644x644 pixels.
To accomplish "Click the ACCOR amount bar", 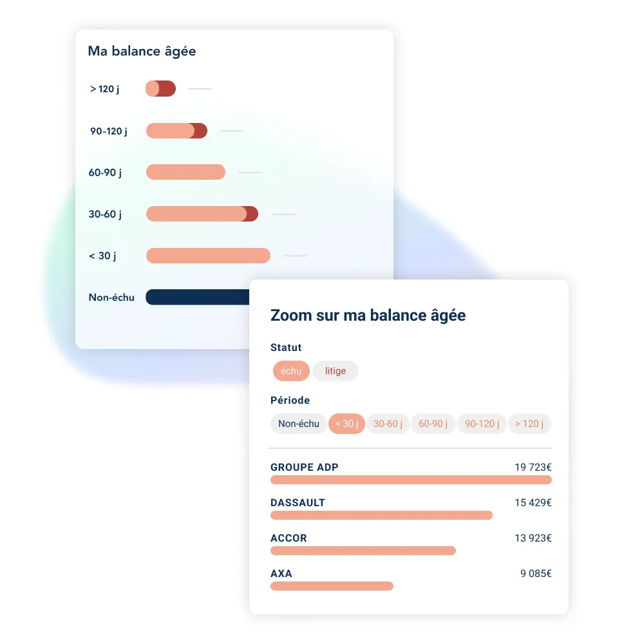I will (363, 551).
